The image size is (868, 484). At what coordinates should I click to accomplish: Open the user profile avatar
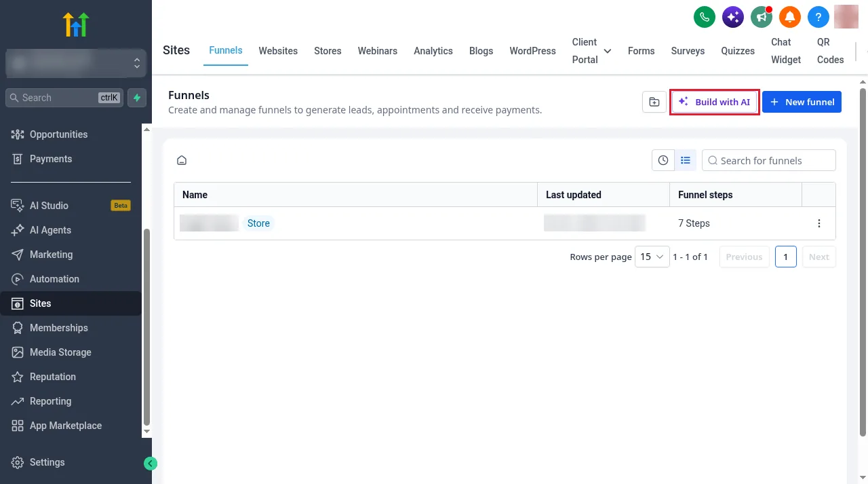[846, 16]
